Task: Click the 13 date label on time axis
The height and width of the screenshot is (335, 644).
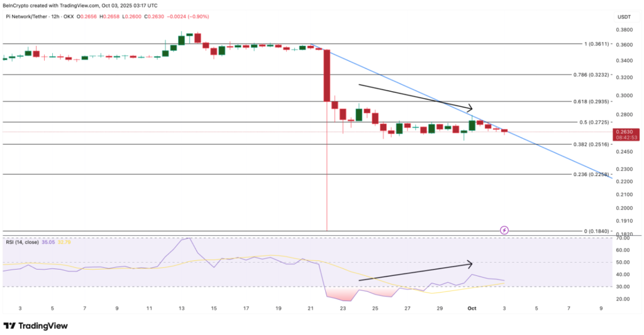Action: (x=182, y=309)
